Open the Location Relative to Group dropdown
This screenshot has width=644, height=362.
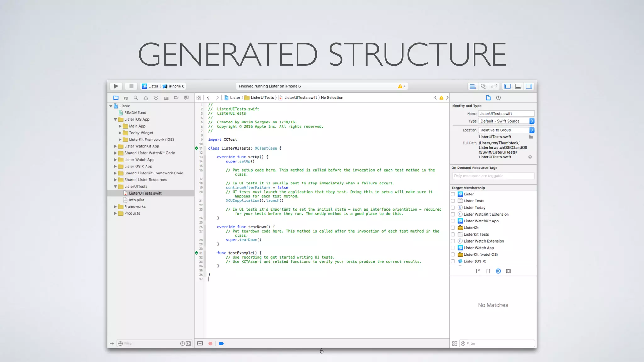(x=506, y=130)
